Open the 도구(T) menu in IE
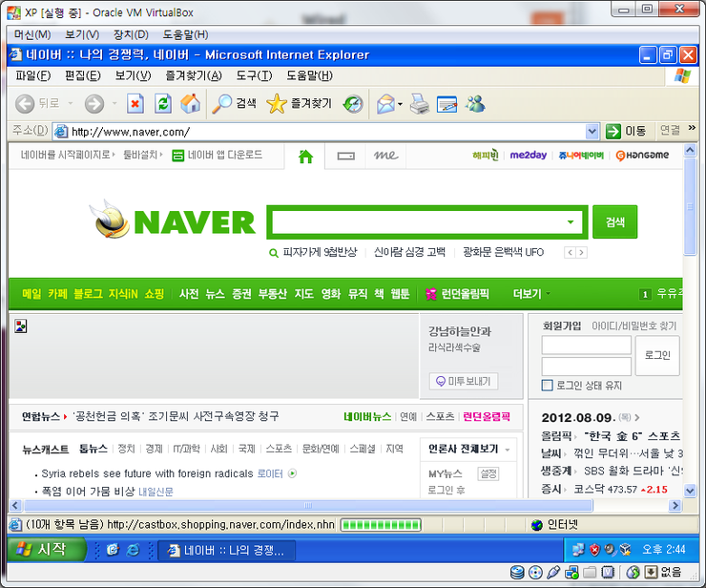The height and width of the screenshot is (588, 706). coord(254,75)
